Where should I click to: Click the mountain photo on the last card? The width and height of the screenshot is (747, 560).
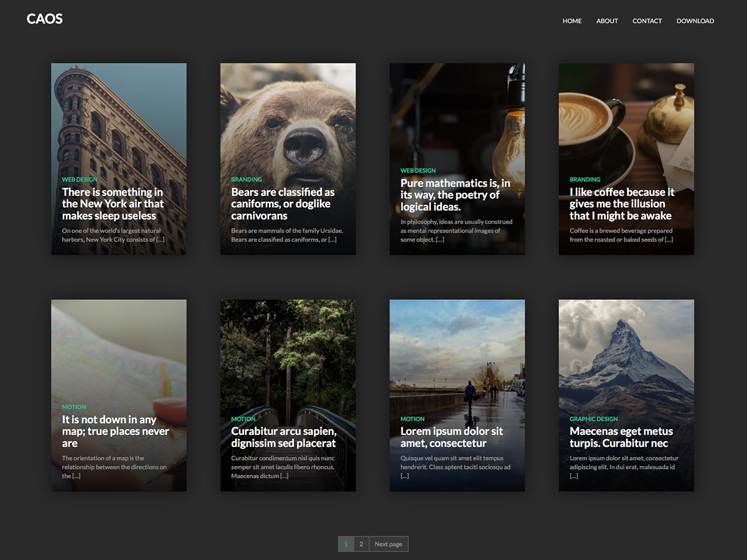tap(626, 348)
